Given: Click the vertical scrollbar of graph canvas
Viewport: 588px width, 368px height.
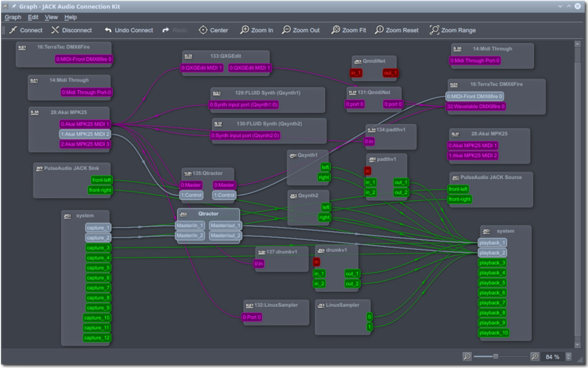Looking at the screenshot, I should coord(578,193).
